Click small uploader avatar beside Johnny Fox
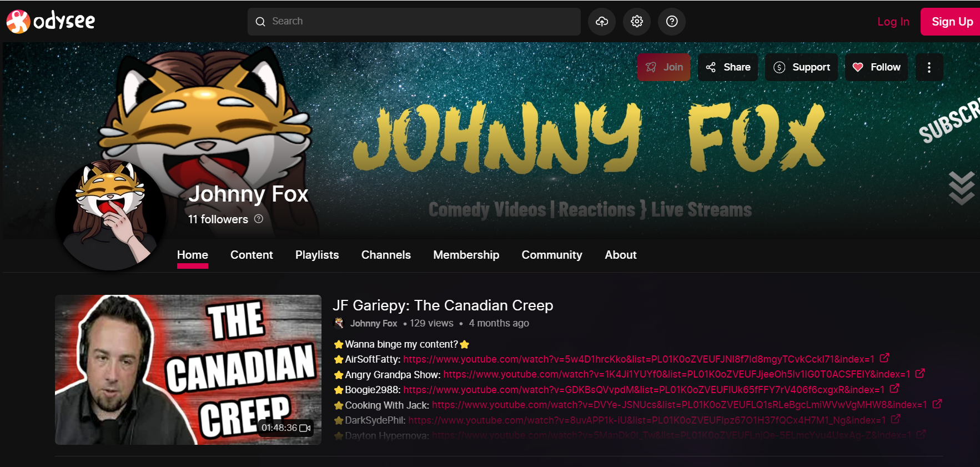Viewport: 980px width, 467px height. point(339,323)
